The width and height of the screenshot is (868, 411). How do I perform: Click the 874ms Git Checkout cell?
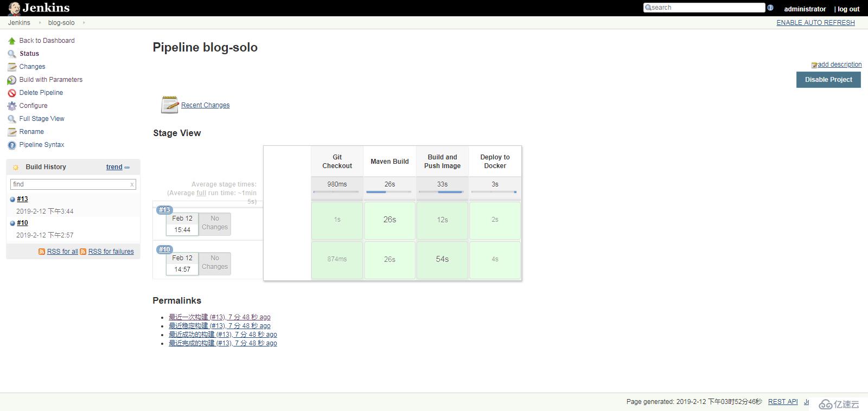click(337, 260)
